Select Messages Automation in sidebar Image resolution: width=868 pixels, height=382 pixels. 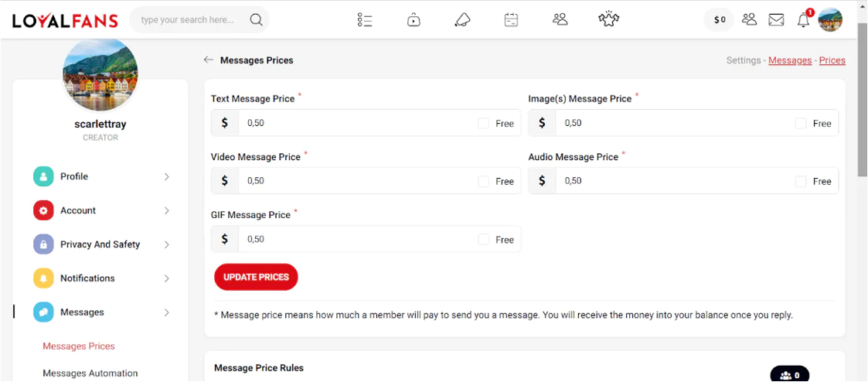click(90, 373)
